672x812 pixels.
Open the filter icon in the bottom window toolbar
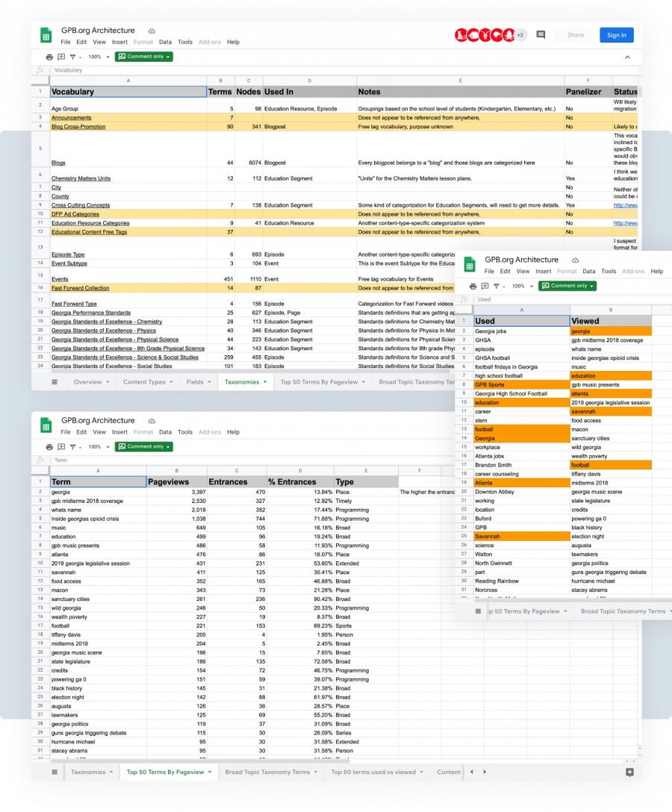coord(72,447)
